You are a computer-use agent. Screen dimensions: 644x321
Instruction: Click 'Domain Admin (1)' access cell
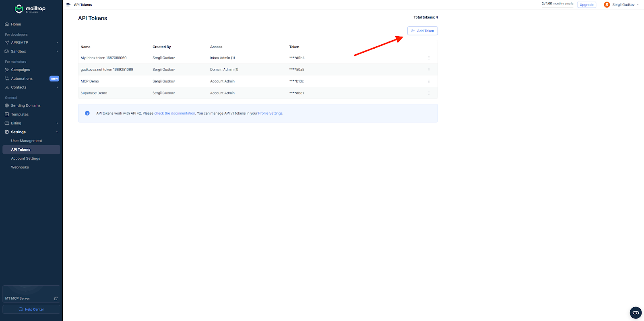pyautogui.click(x=224, y=70)
